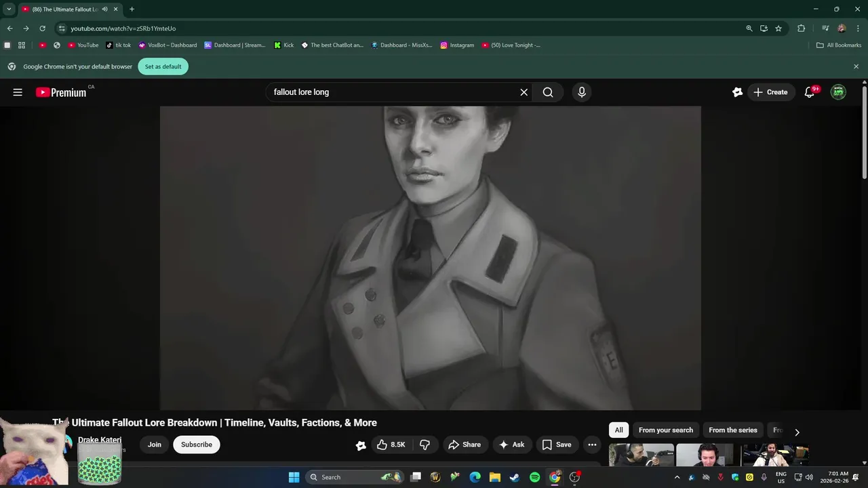
Task: Subscribe to Drake Kateri
Action: pos(197,445)
